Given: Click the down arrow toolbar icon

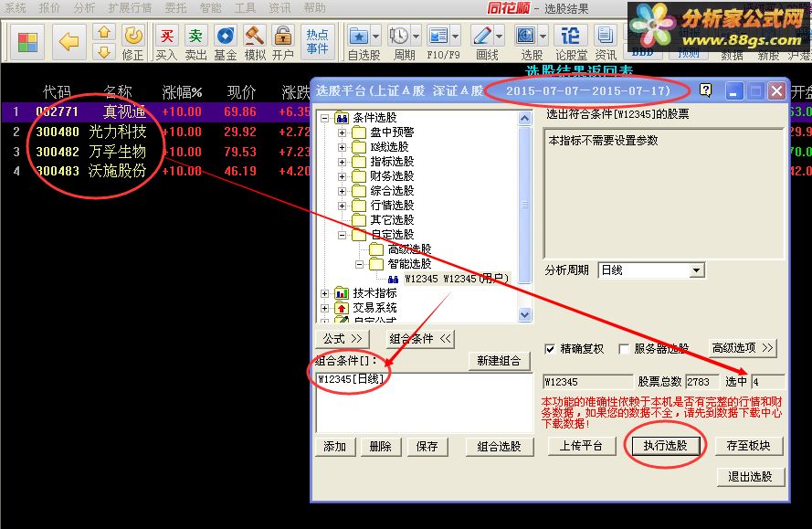Looking at the screenshot, I should pos(104,52).
